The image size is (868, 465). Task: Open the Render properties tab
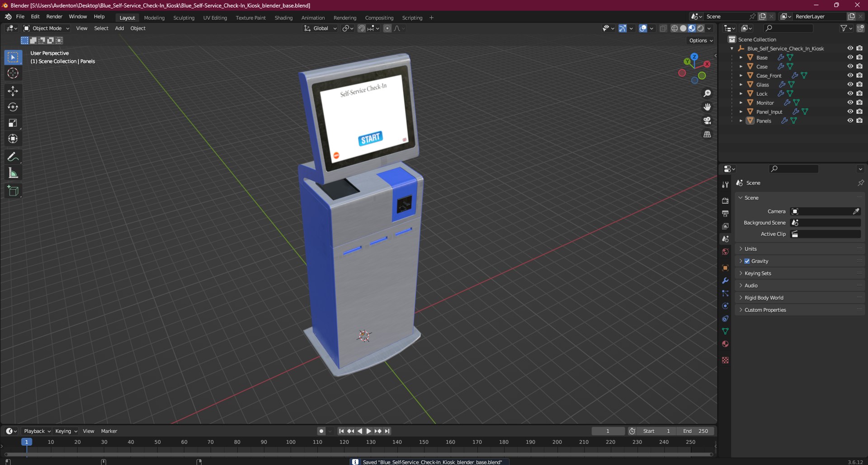(725, 201)
